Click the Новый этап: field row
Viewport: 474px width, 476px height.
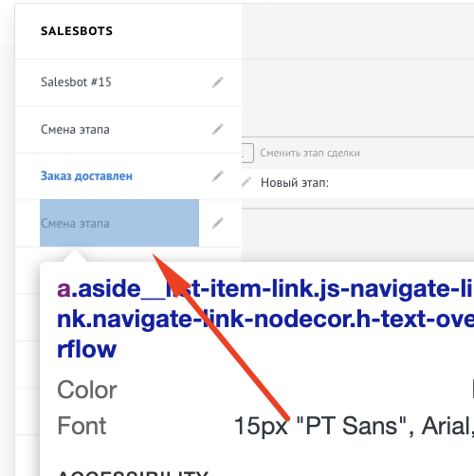357,183
